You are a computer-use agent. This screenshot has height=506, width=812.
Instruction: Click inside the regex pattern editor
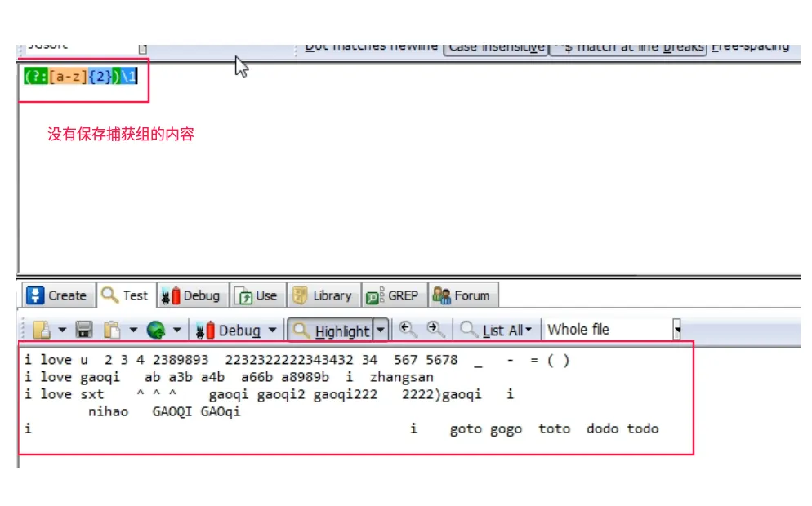pyautogui.click(x=409, y=170)
